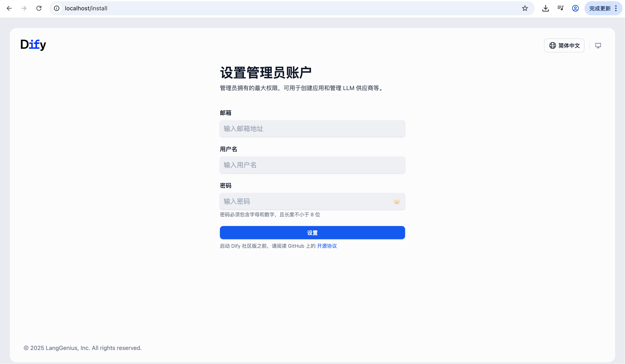Viewport: 625px width, 364px height.
Task: View site information icon in address bar
Action: tap(57, 8)
